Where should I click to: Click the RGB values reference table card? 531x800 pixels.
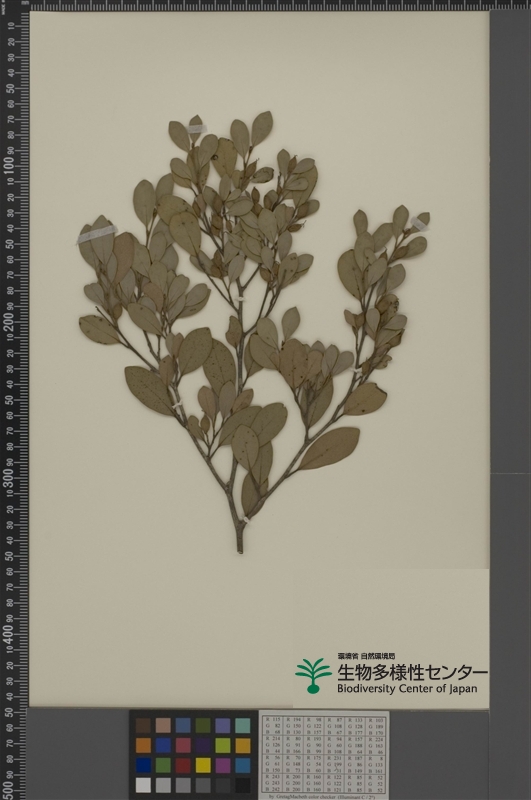324,754
